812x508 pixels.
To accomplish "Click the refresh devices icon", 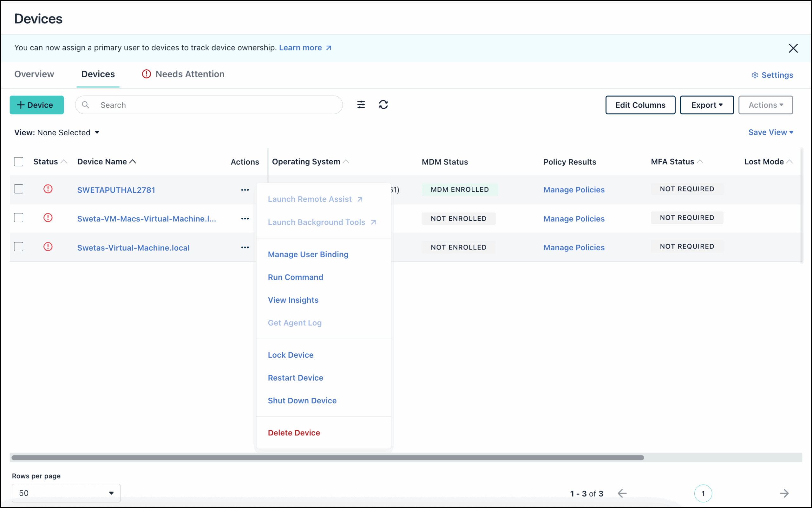I will point(383,105).
